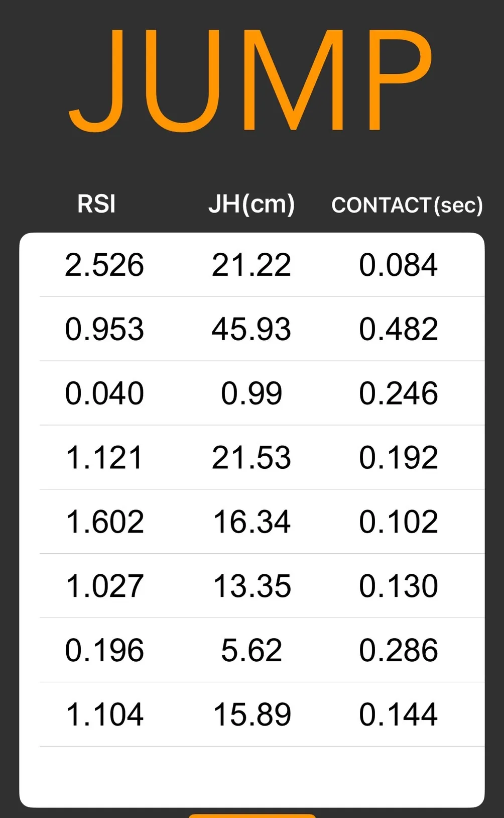Select the RSI value 1.121
Viewport: 504px width, 818px height.
(104, 457)
